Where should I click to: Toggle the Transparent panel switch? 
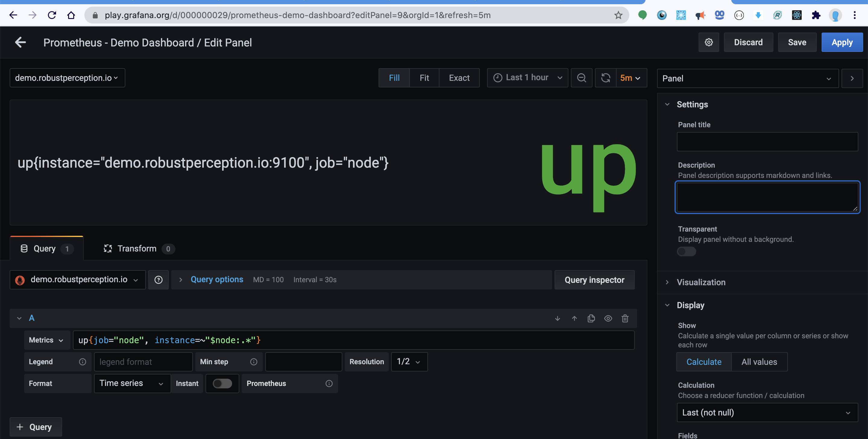(x=686, y=251)
